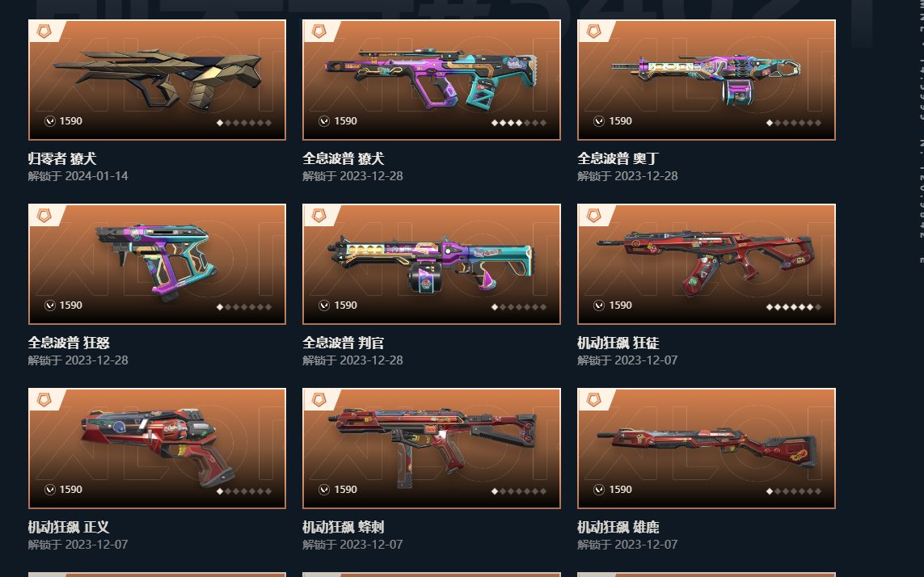
Task: Select the 全息波普 獠犬 rifle thumbnail
Action: 432,80
